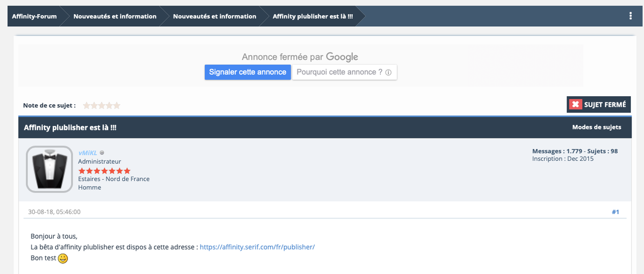Click Pourquoi cette annonce button
644x274 pixels.
[345, 72]
